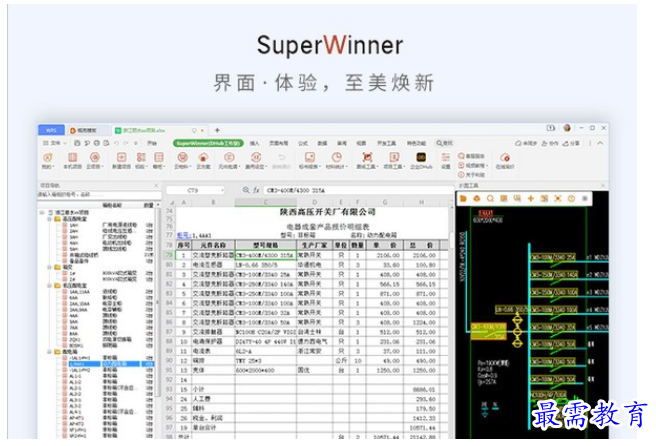The image size is (656, 446).
Task: Click the 图纸工具 drawing tools icon
Action: pyautogui.click(x=367, y=161)
